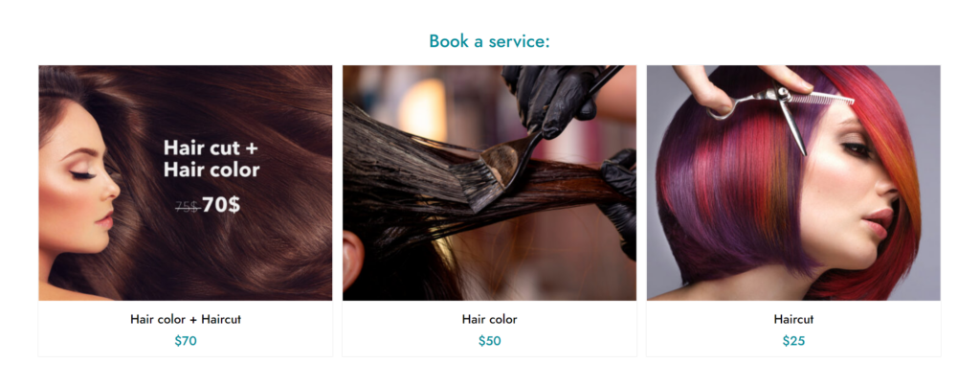Open the Haircut service title link
Viewport: 980px width, 387px height.
[x=793, y=319]
